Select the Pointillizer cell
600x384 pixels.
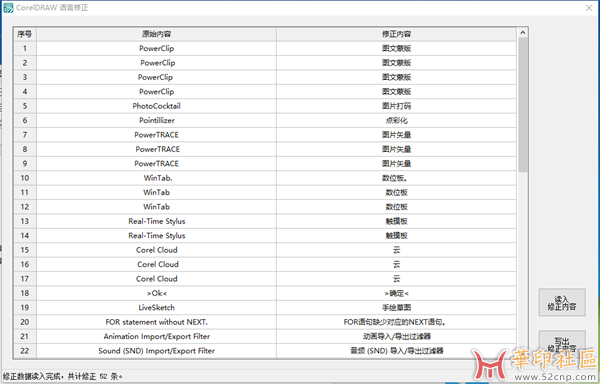click(x=156, y=120)
